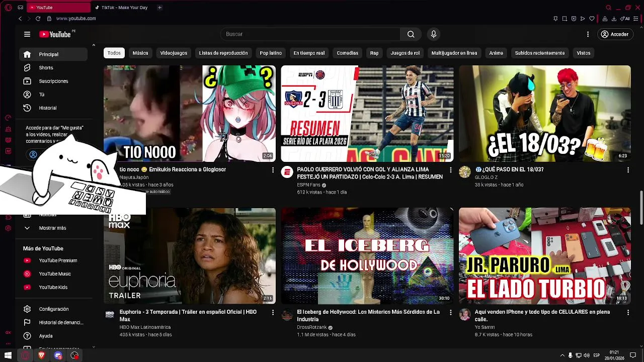Image resolution: width=644 pixels, height=362 pixels.
Task: Select the Pop latino filter chip
Action: [271, 53]
